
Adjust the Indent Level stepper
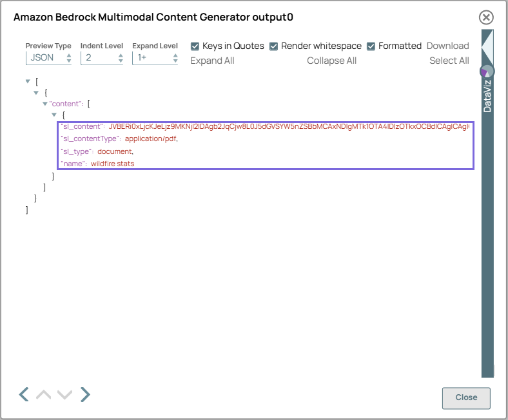(121, 58)
